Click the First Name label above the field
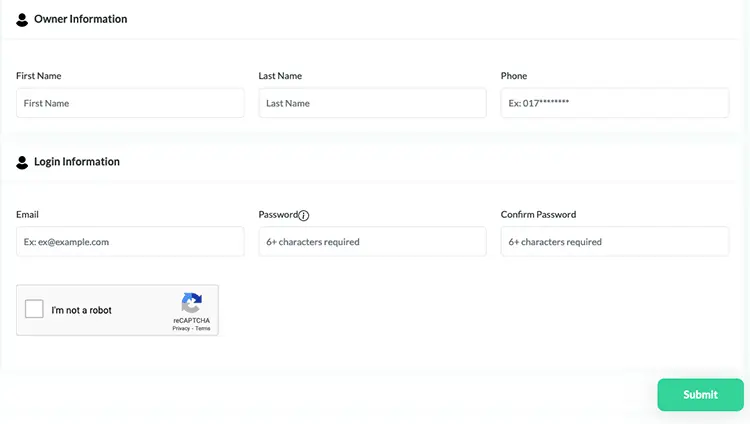 (38, 76)
